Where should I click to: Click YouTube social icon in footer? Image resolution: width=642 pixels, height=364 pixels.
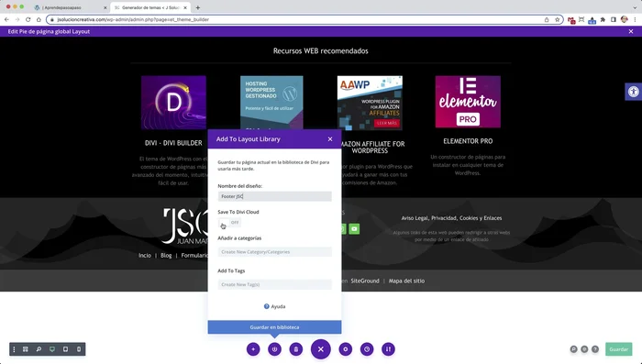coord(354,229)
